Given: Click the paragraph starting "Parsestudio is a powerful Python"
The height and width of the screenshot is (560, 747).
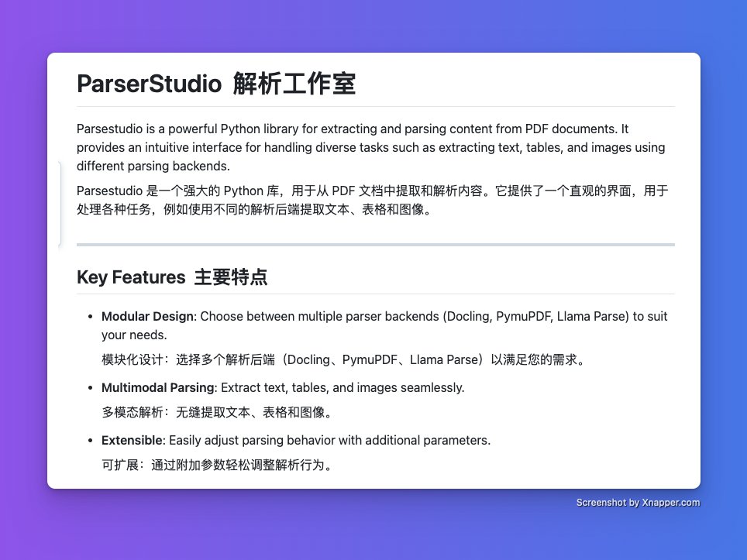Looking at the screenshot, I should pyautogui.click(x=370, y=147).
